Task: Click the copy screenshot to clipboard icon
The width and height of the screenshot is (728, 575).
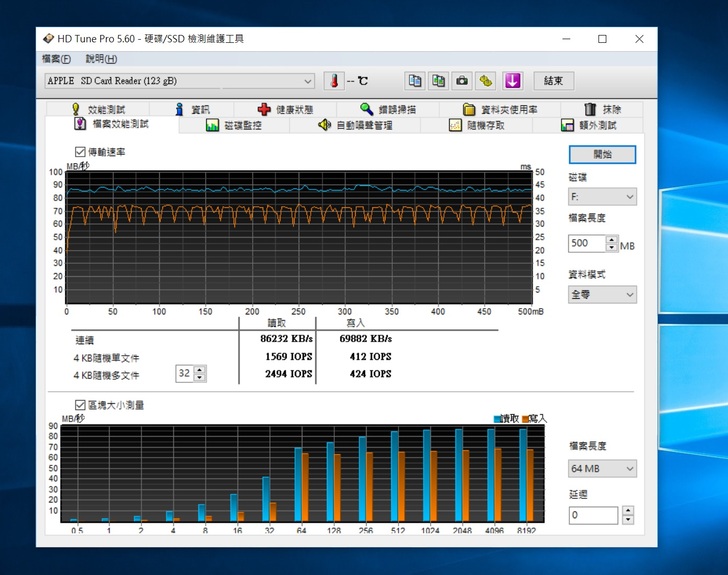Action: pos(438,81)
